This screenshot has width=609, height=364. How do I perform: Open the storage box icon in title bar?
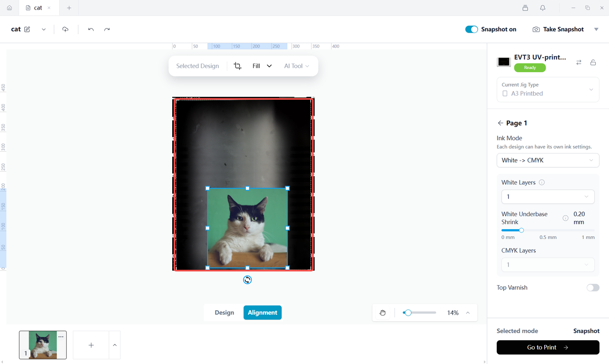(525, 8)
